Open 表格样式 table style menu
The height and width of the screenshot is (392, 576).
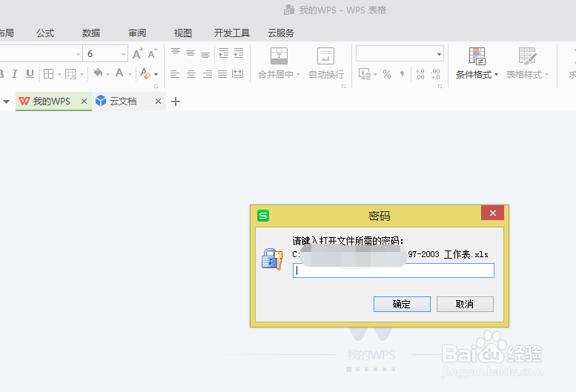(527, 63)
